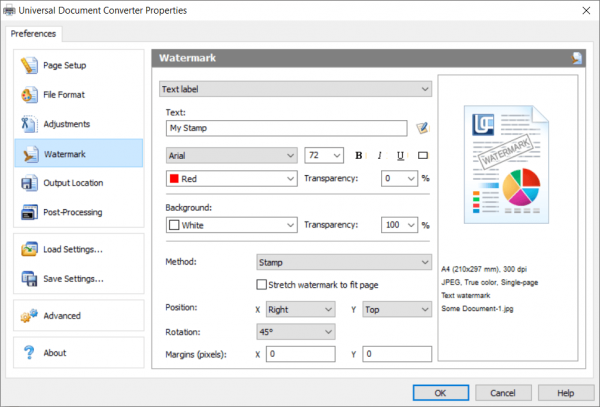Open the Red text color dropdown
Screen dimensions: 600x407
[232, 179]
